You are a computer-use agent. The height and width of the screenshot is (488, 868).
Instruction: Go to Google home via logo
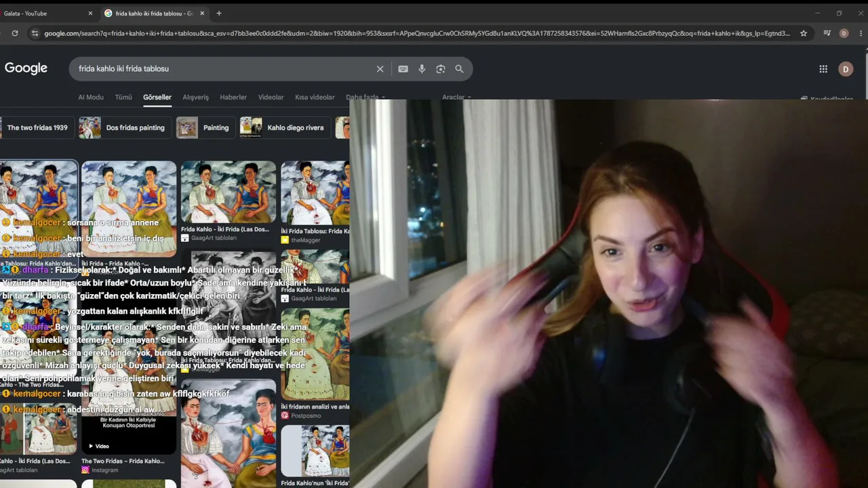point(26,68)
